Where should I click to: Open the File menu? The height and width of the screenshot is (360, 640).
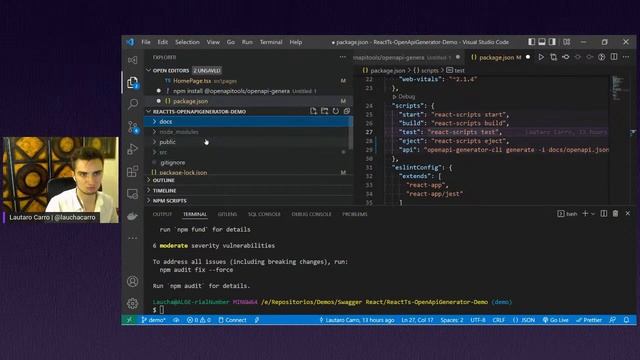[146, 42]
